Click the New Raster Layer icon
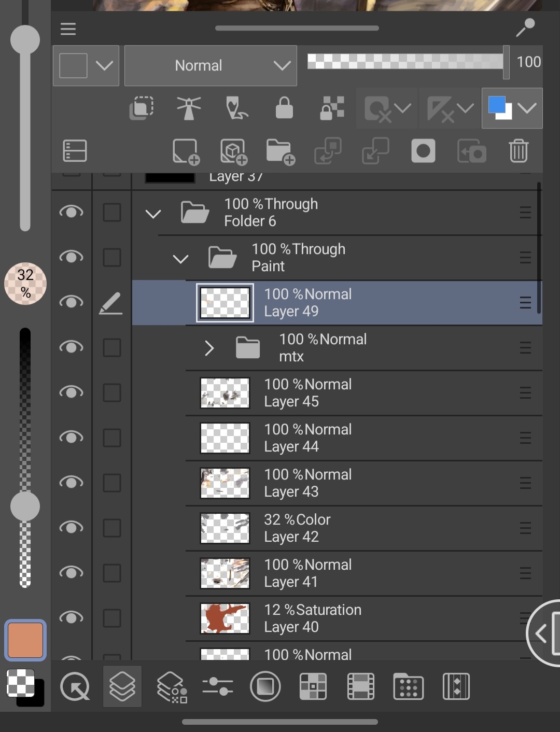The image size is (560, 732). pyautogui.click(x=186, y=151)
